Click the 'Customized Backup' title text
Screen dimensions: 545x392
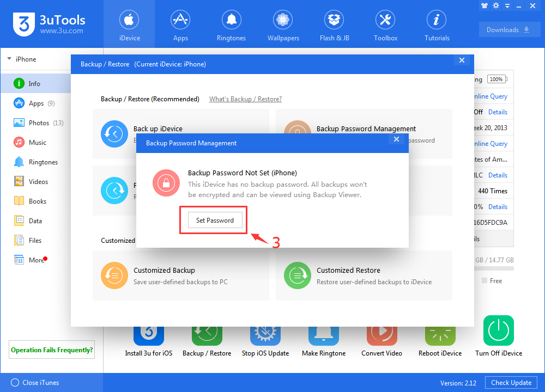[x=164, y=270]
